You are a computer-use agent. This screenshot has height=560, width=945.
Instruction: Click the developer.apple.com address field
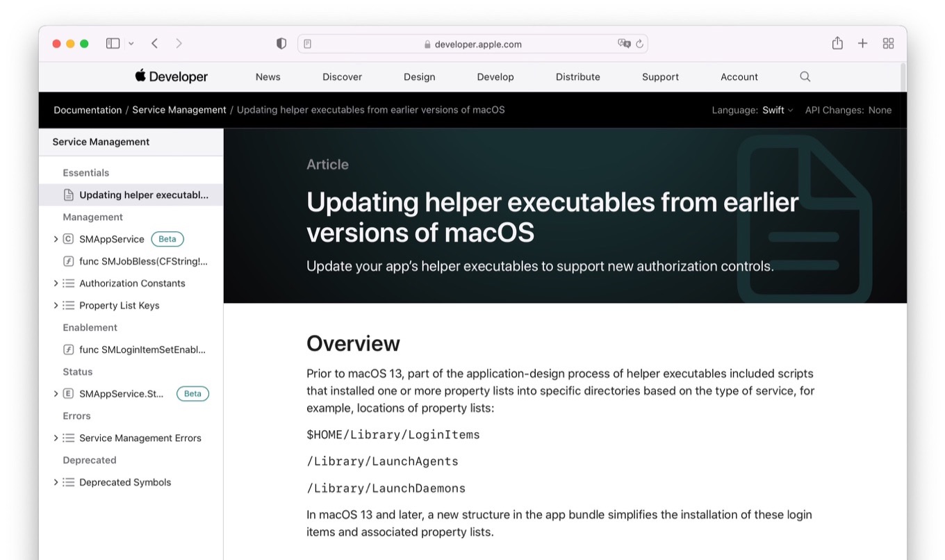[x=472, y=44]
